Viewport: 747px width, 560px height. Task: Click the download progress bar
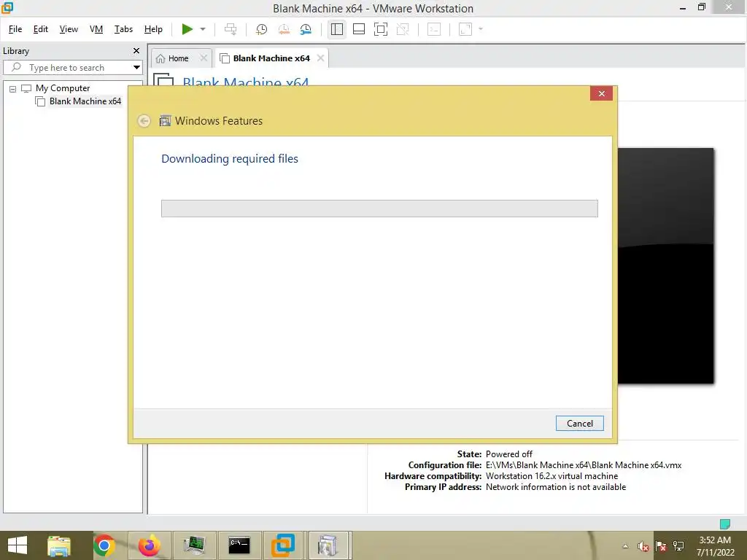(379, 209)
